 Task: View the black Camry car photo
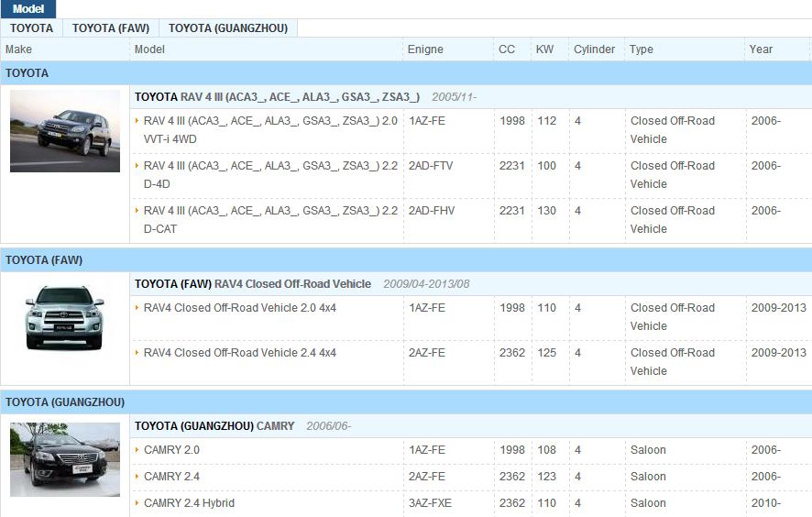pyautogui.click(x=65, y=459)
